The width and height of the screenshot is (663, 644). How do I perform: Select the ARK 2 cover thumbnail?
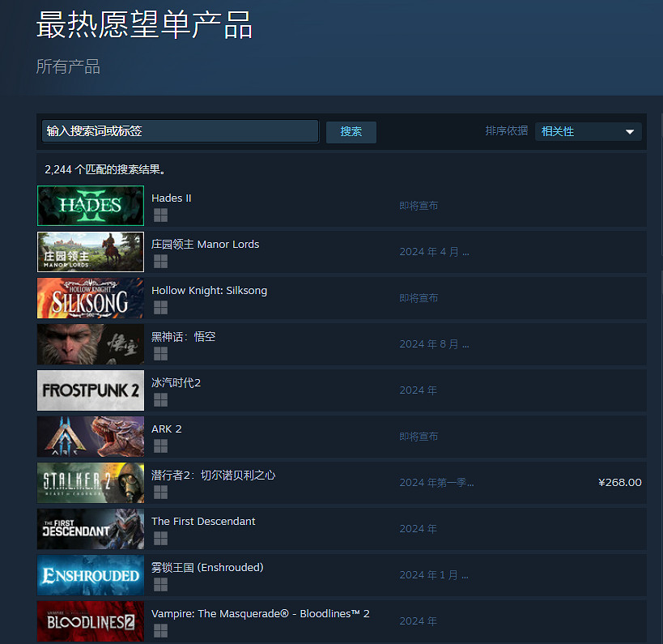[x=90, y=437]
